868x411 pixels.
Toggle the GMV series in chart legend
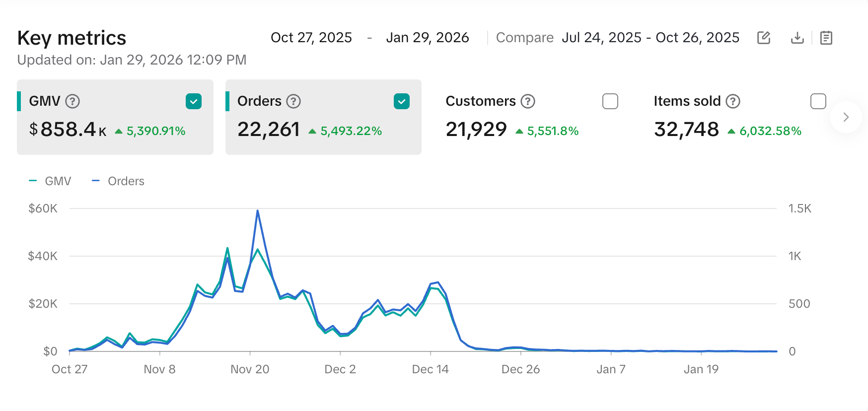(x=51, y=181)
